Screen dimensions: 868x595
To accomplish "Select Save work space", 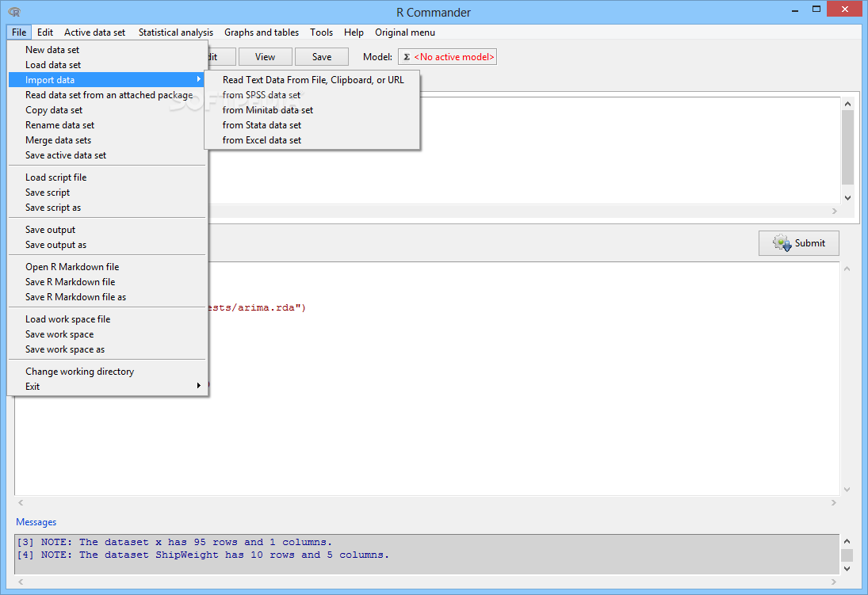I will [x=107, y=334].
